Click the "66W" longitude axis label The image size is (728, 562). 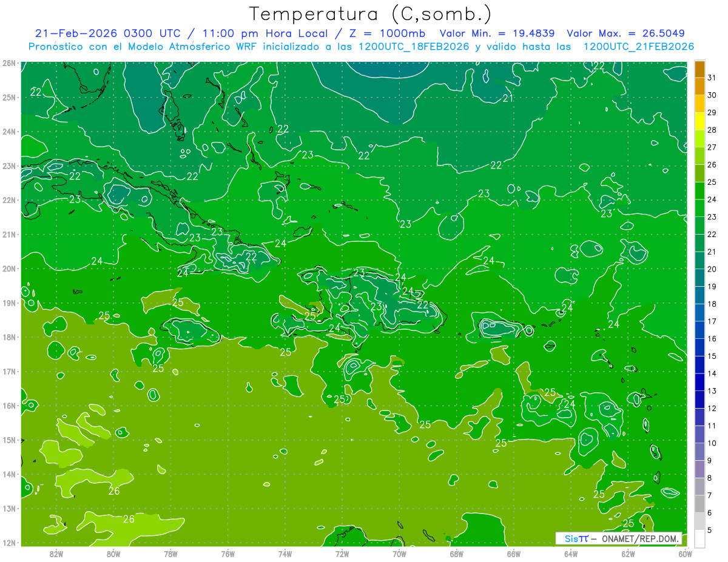click(514, 554)
